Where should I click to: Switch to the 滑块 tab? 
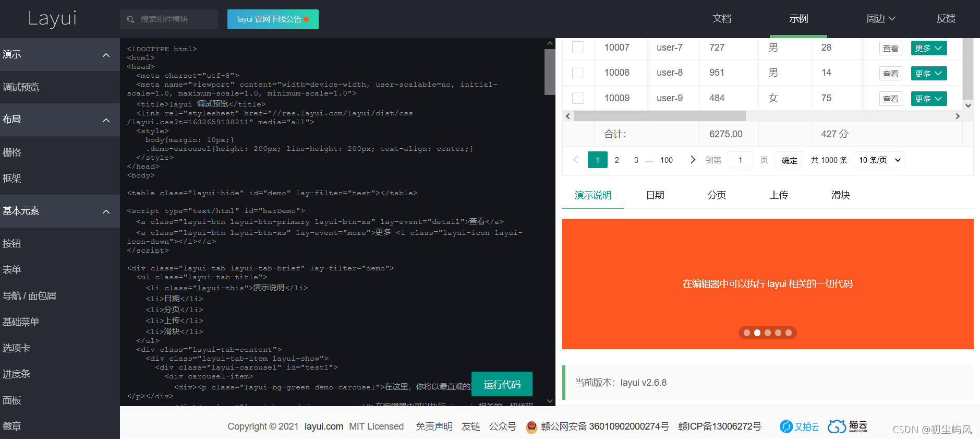point(840,195)
